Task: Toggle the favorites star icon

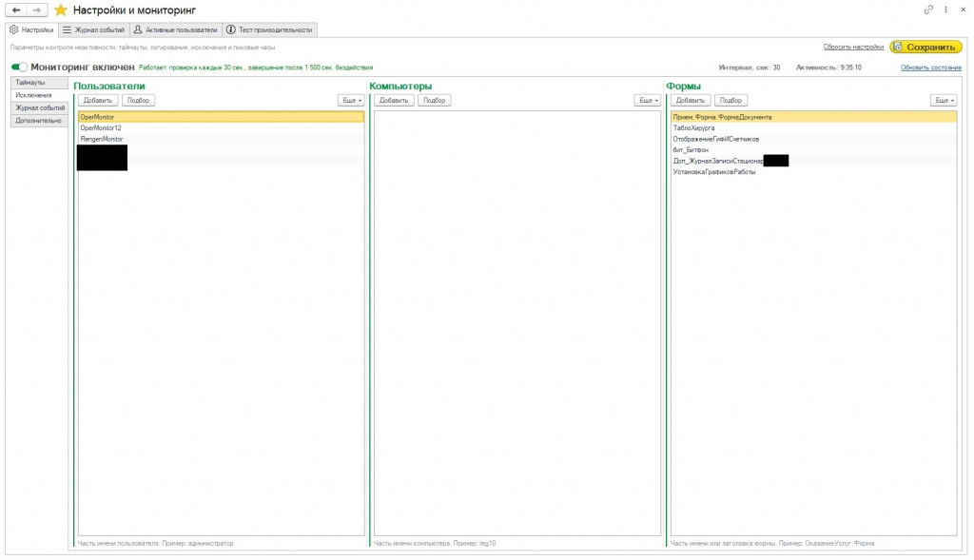Action: pyautogui.click(x=61, y=10)
